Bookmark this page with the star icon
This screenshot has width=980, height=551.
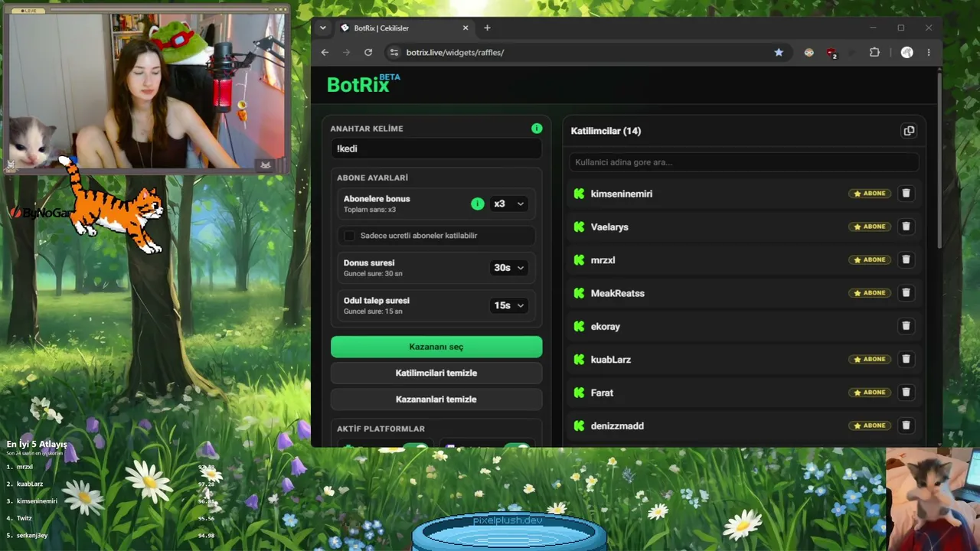[779, 52]
